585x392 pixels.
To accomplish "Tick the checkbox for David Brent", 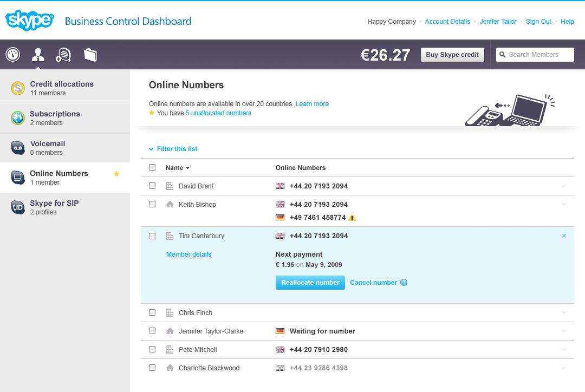I will click(152, 186).
